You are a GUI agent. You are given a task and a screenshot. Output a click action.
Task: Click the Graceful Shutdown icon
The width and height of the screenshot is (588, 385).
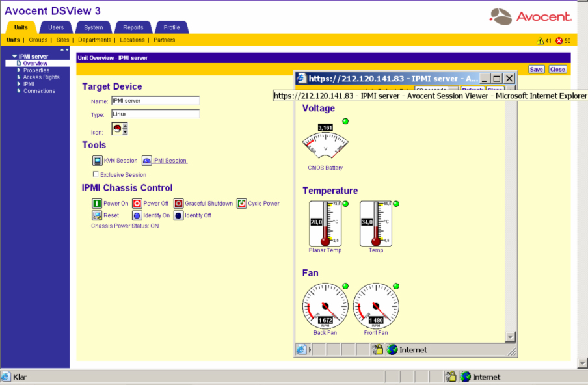178,204
